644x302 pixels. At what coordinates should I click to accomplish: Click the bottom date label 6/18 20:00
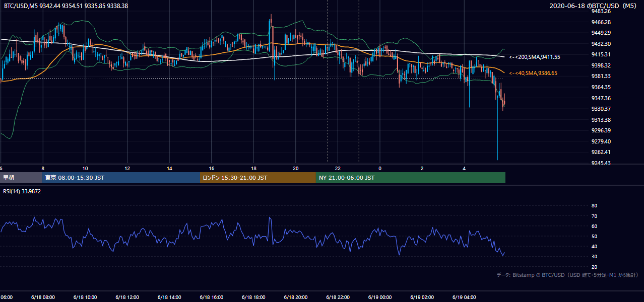(x=295, y=297)
